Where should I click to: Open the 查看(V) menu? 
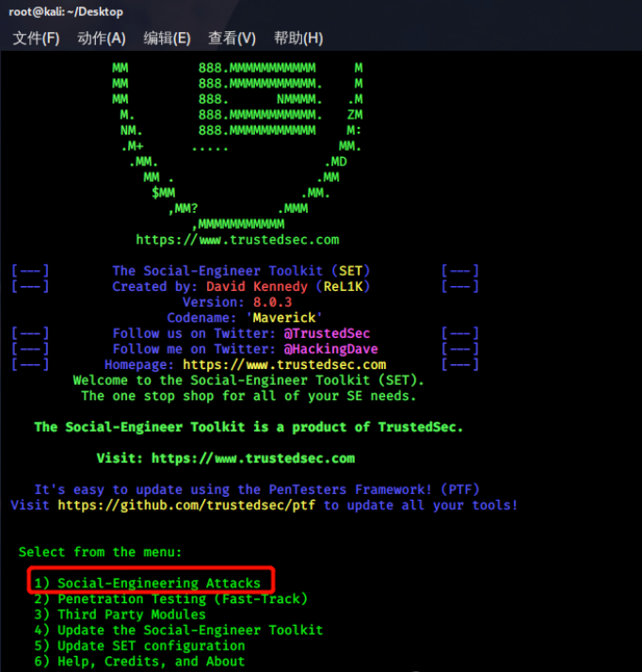point(232,39)
